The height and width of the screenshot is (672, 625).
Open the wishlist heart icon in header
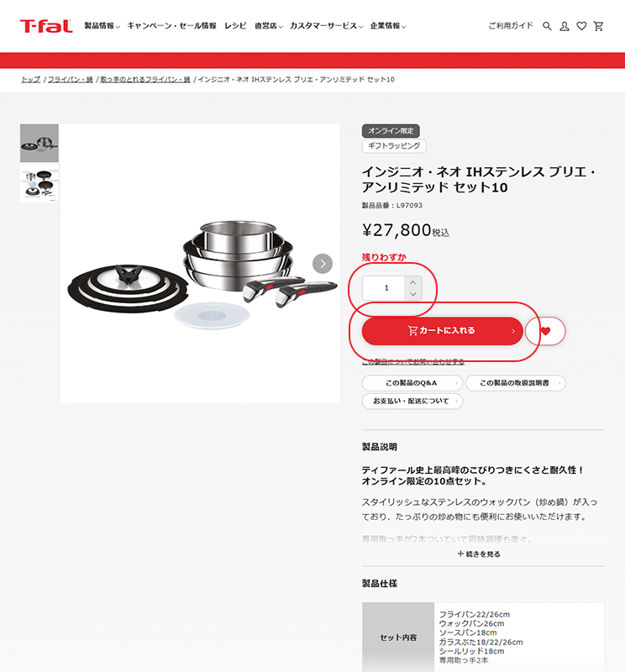[x=581, y=26]
